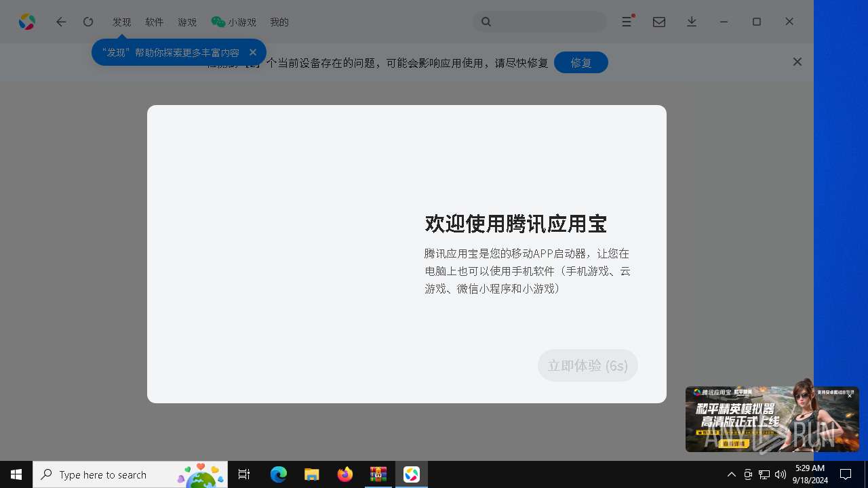Image resolution: width=868 pixels, height=488 pixels.
Task: Close the device problem notification bar
Action: pyautogui.click(x=797, y=62)
